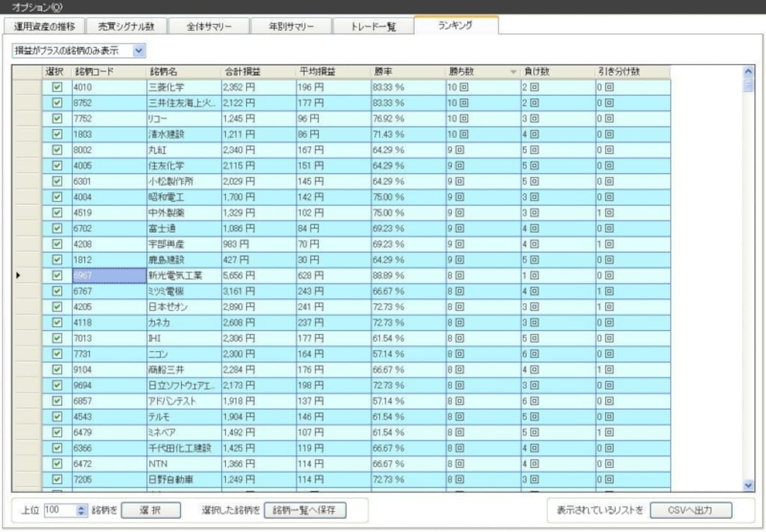
Task: Uncheck the checkbox for 4005 住友化学
Action: 57,165
